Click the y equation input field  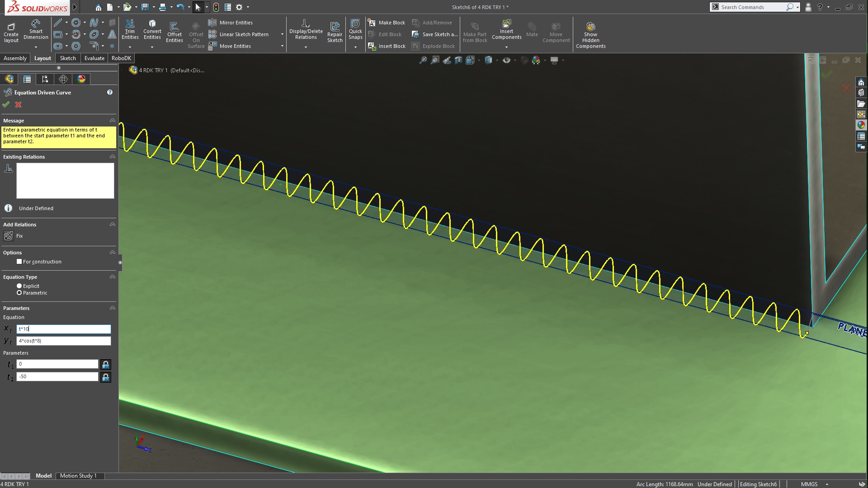coord(63,341)
